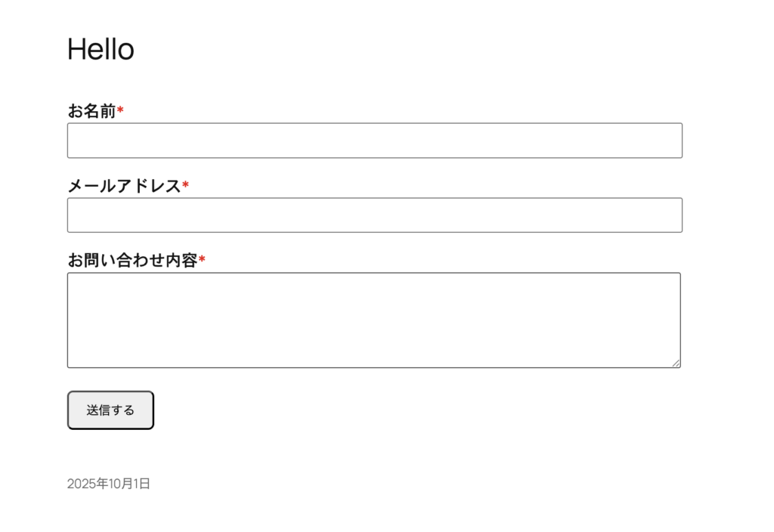Click the red asterisk next to お問い合わせ内容

click(x=202, y=261)
